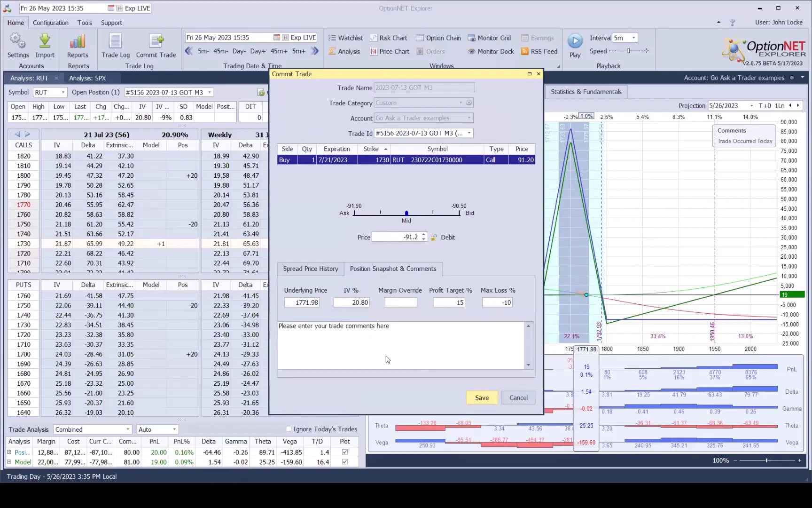Expand the Model analysis row
This screenshot has width=812, height=508.
coord(9,462)
